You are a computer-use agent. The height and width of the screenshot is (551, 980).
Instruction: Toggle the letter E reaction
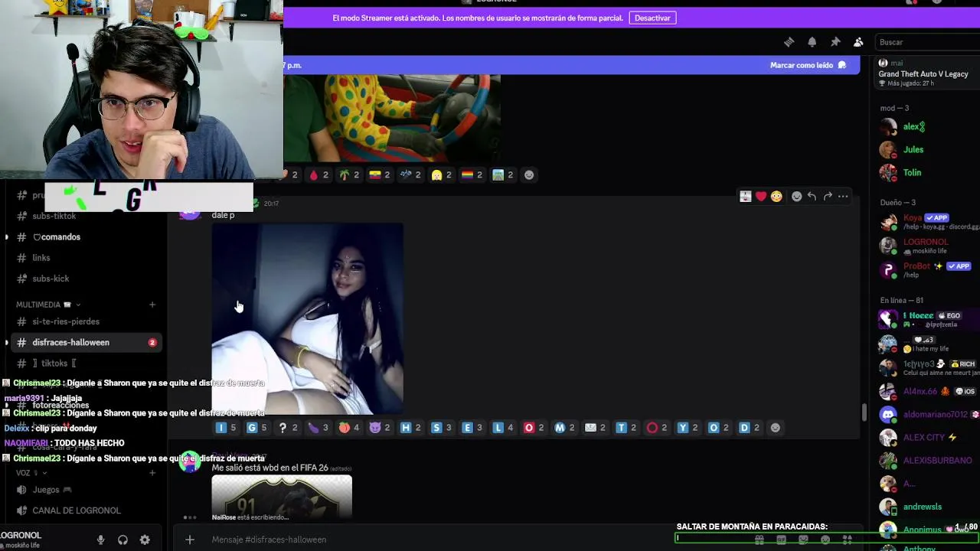[472, 428]
